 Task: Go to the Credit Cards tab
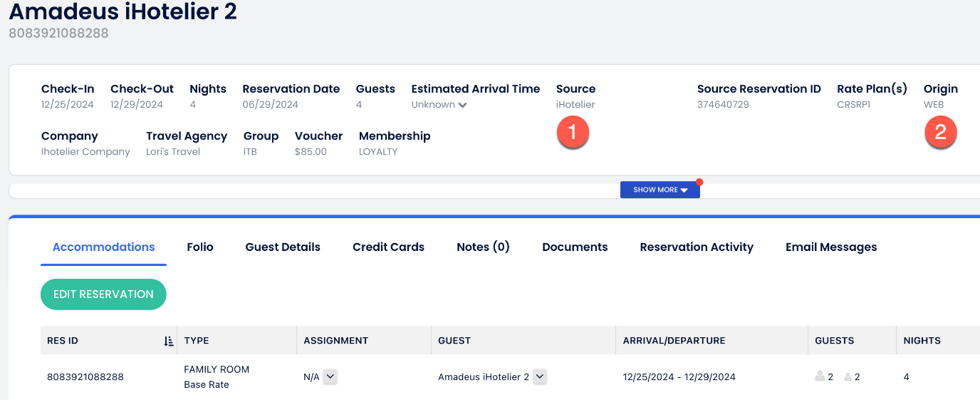pyautogui.click(x=388, y=247)
